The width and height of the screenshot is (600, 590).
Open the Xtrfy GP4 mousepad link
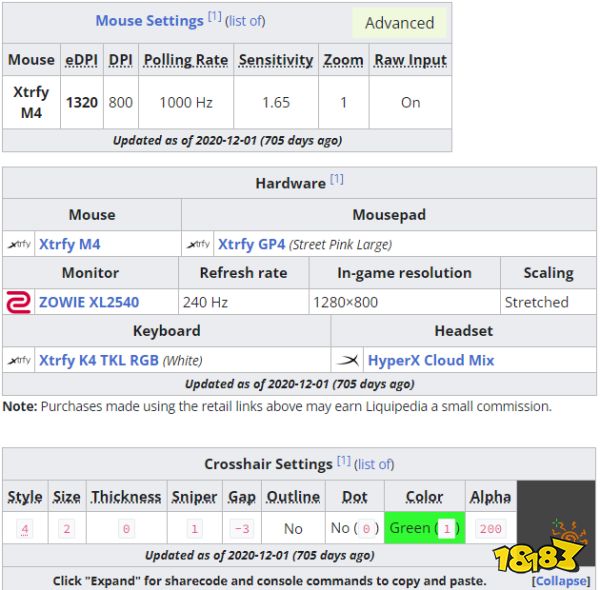[251, 244]
